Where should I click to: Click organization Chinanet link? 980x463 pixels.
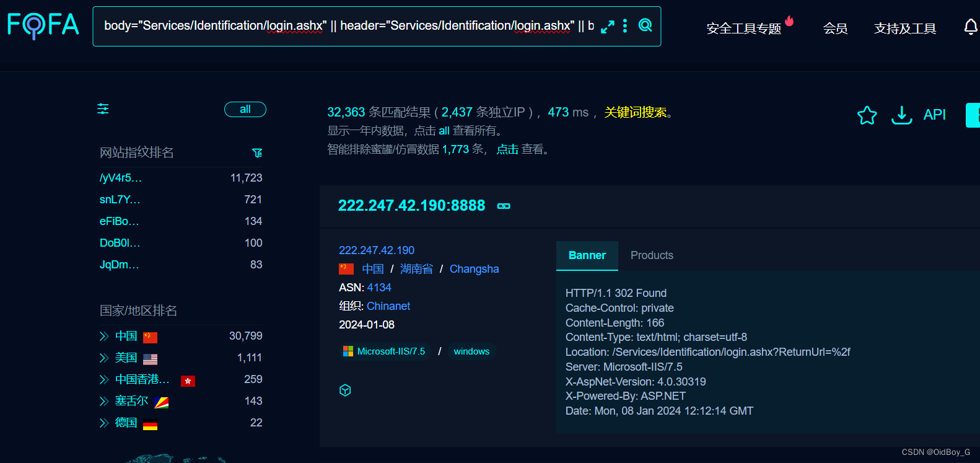coord(388,306)
